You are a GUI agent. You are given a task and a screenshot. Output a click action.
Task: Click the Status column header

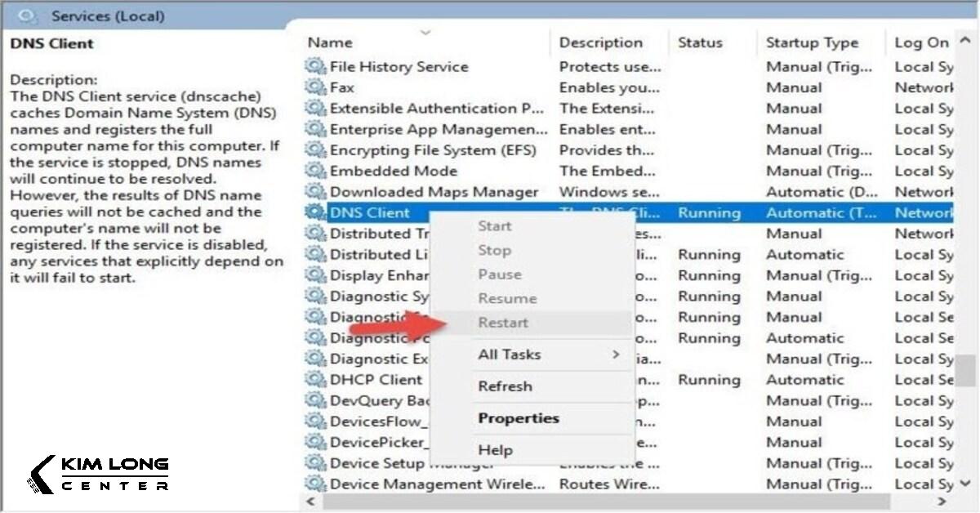click(700, 42)
